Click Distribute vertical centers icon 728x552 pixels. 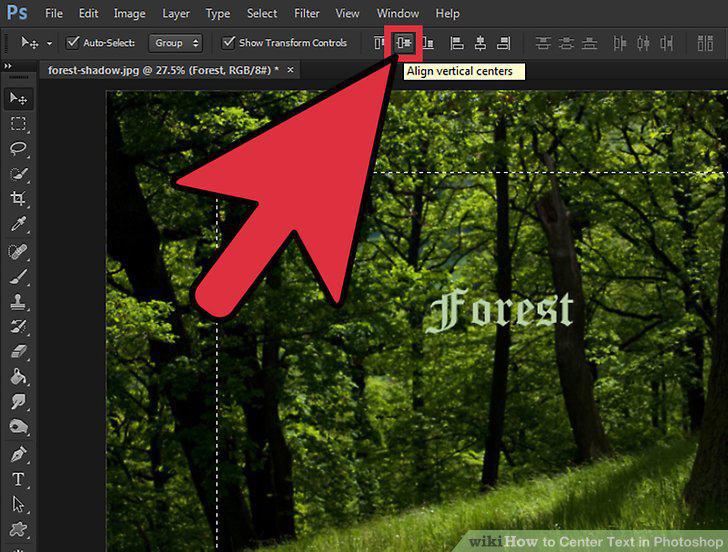pos(566,43)
